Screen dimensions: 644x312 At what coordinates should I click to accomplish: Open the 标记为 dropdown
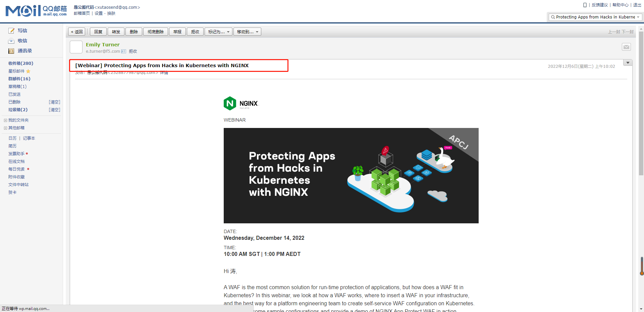pyautogui.click(x=218, y=32)
